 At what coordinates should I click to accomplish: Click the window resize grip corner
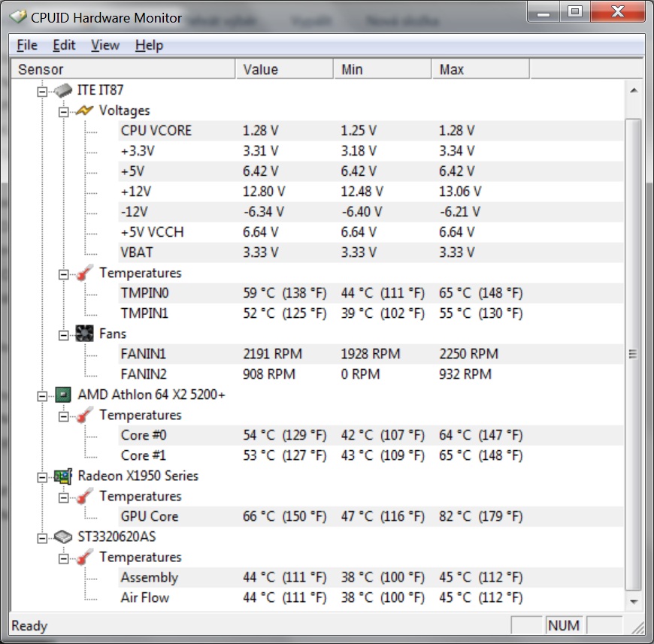(637, 627)
